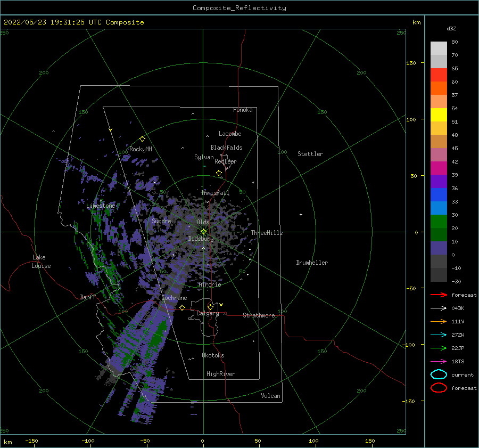Click the RockyMH label
479x448 pixels.
(141, 149)
